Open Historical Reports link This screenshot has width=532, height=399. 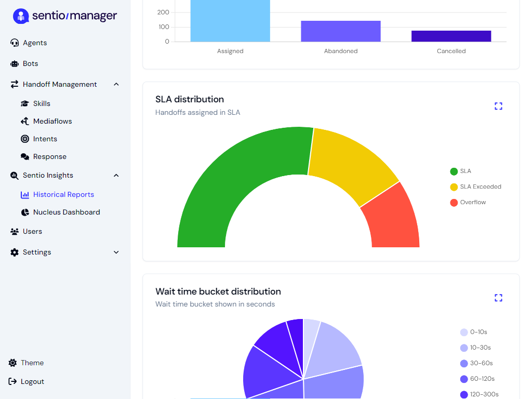point(63,194)
